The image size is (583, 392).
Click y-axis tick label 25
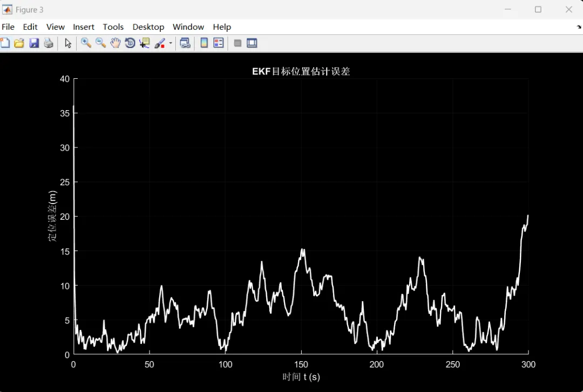[x=65, y=183]
